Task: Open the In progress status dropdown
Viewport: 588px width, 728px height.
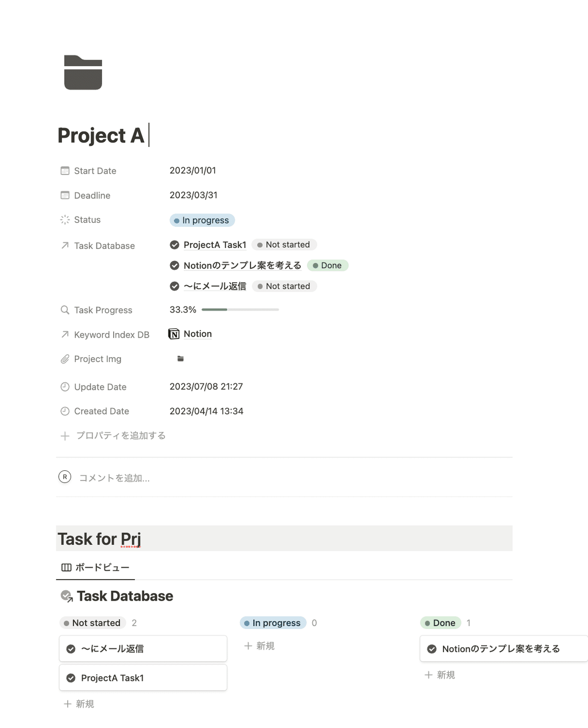Action: [x=202, y=220]
